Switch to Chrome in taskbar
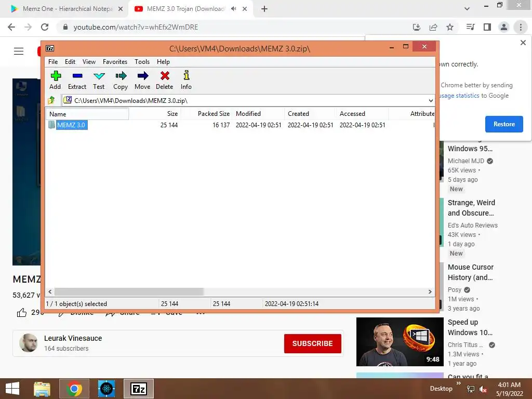Screen dimensions: 532x399 click(x=74, y=389)
